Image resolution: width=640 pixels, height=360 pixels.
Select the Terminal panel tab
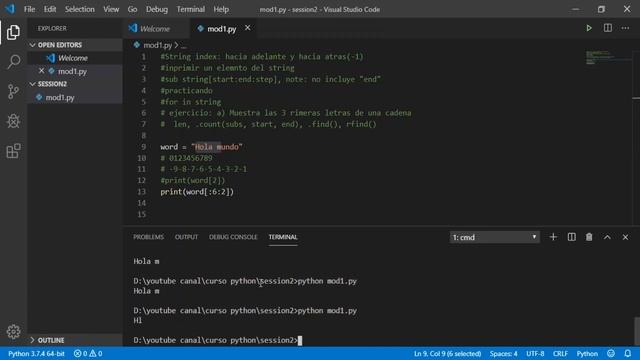[283, 237]
